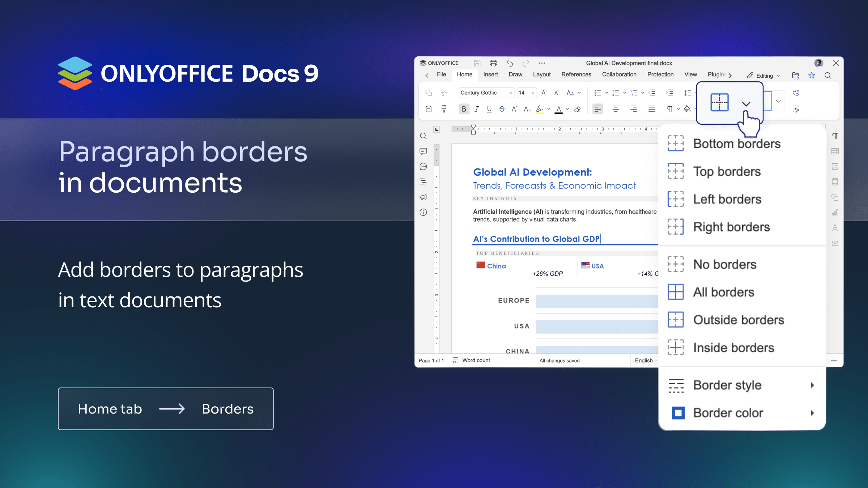Screen dimensions: 868x488
Task: Select Outside borders menu option
Action: point(738,320)
